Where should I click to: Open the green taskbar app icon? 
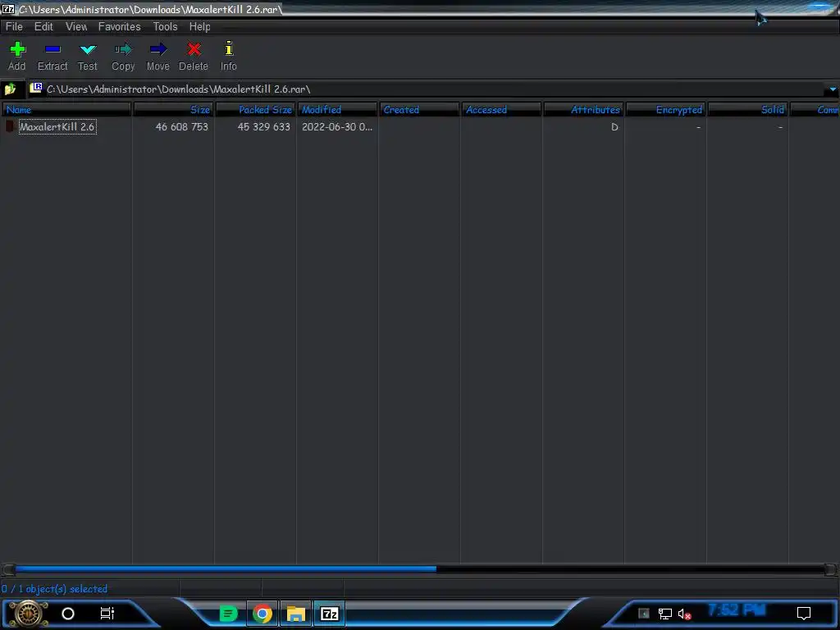(x=228, y=614)
